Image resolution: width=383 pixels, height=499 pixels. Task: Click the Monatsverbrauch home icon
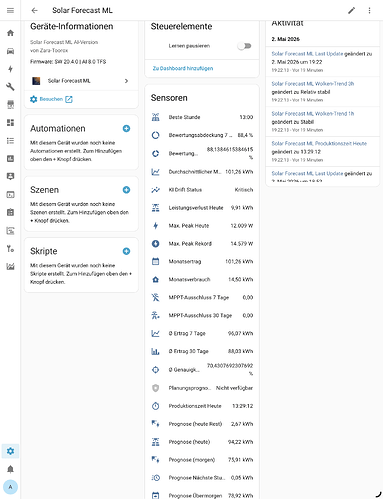pos(156,279)
